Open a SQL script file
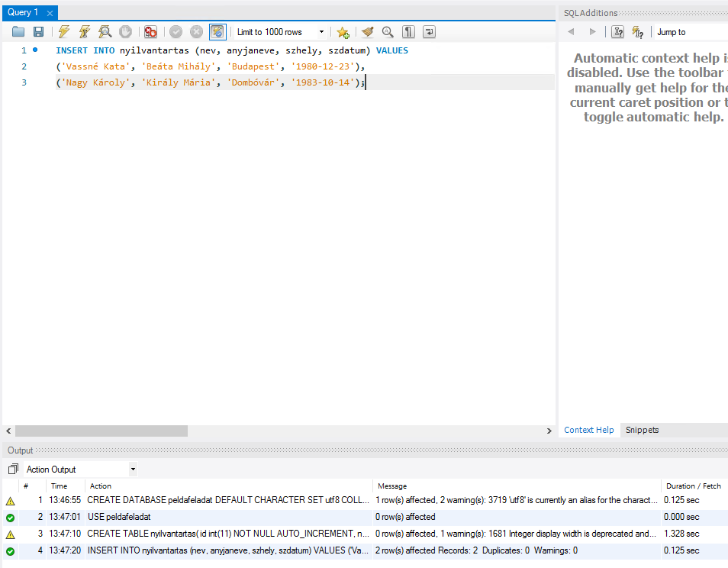Image resolution: width=728 pixels, height=568 pixels. pyautogui.click(x=18, y=32)
